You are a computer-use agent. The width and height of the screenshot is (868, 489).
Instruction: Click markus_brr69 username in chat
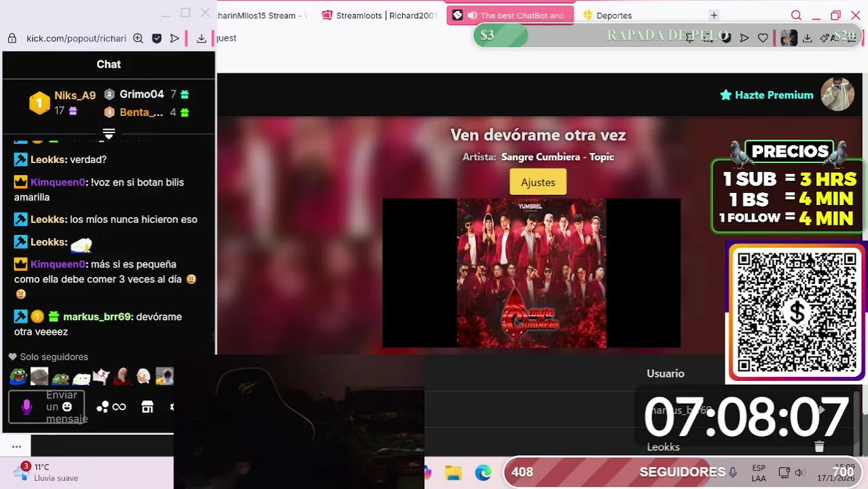tap(98, 316)
